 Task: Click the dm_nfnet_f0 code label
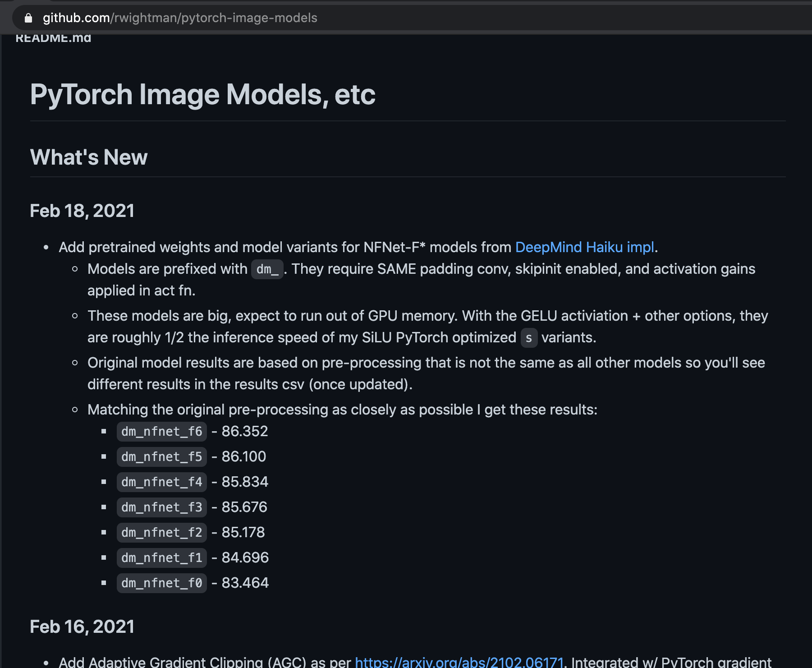[162, 583]
